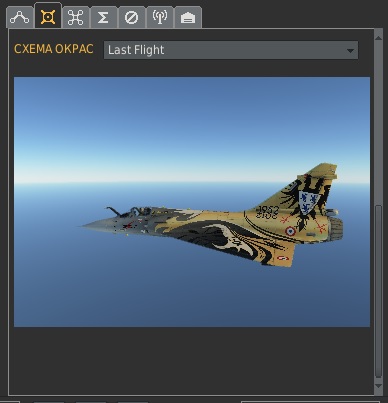Select the highlighted payload tab icon
Screen dimensions: 388x403
coord(48,16)
